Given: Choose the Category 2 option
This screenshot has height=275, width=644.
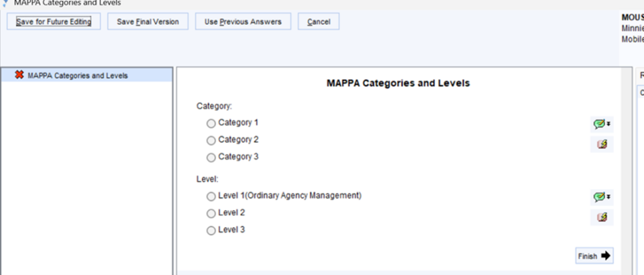Looking at the screenshot, I should 211,141.
